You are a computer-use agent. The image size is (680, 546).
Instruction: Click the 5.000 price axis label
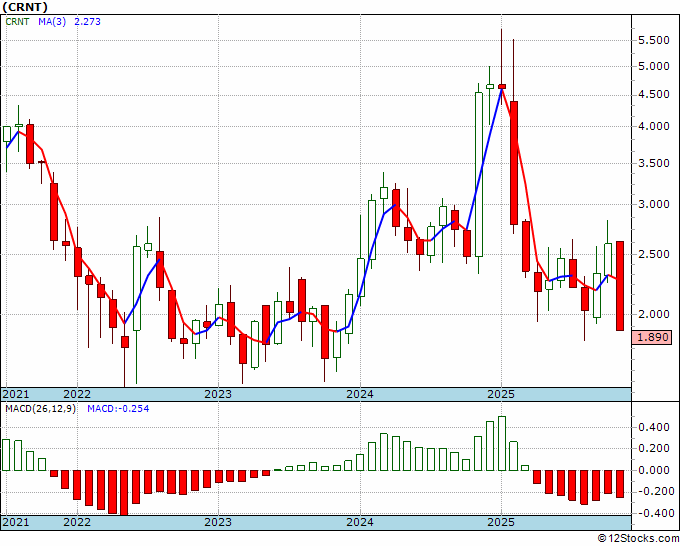[654, 66]
